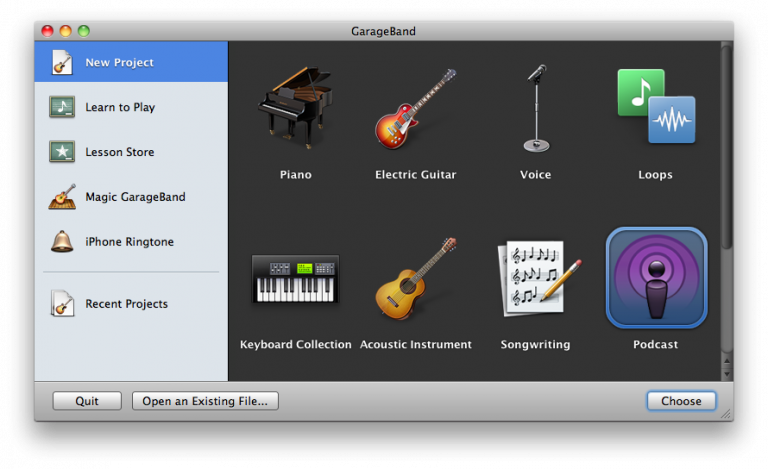This screenshot has height=469, width=768.
Task: Click the window resize grip corner
Action: (x=726, y=414)
